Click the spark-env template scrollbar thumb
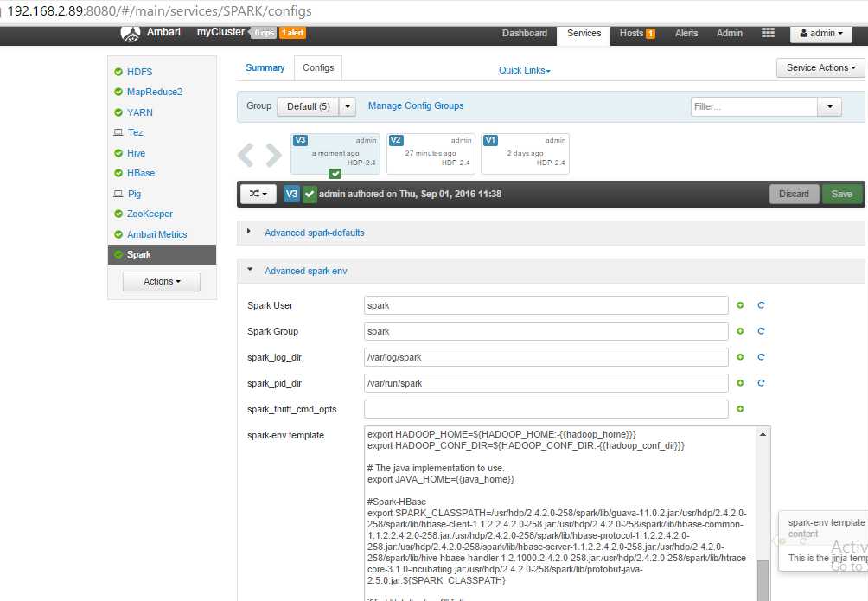The image size is (868, 601). point(763,580)
